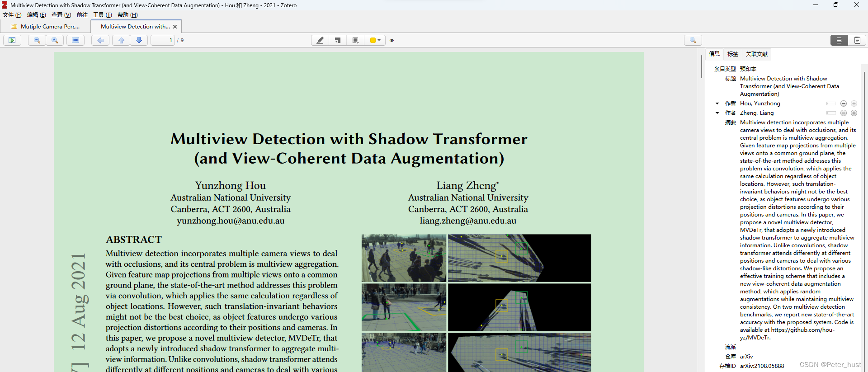
Task: Select the Multiview Detection with... reader tab
Action: [135, 27]
